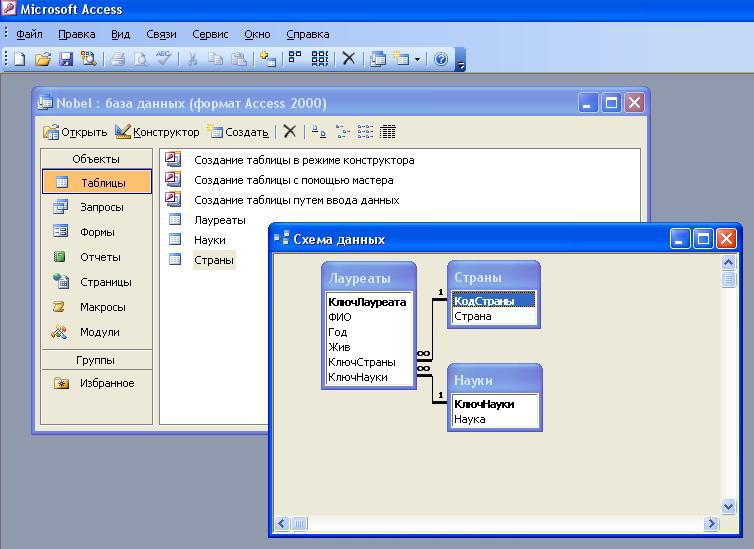754x549 pixels.
Task: Click the Конструктор button
Action: [x=157, y=132]
